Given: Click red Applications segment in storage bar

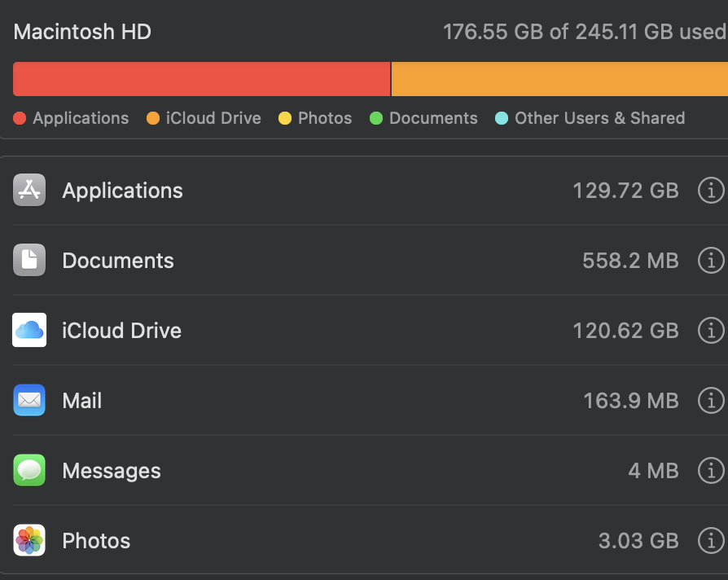Looking at the screenshot, I should coord(202,79).
